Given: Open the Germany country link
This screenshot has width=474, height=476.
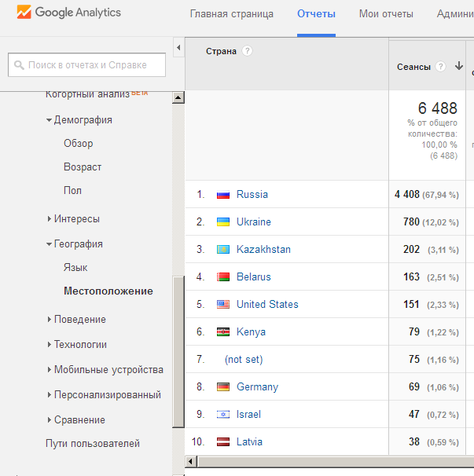Looking at the screenshot, I should [x=257, y=386].
